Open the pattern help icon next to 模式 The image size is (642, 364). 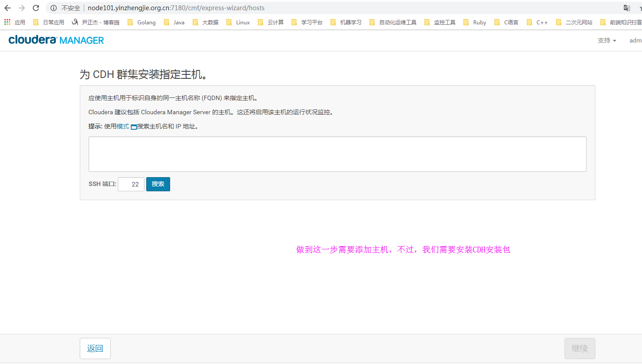point(134,127)
